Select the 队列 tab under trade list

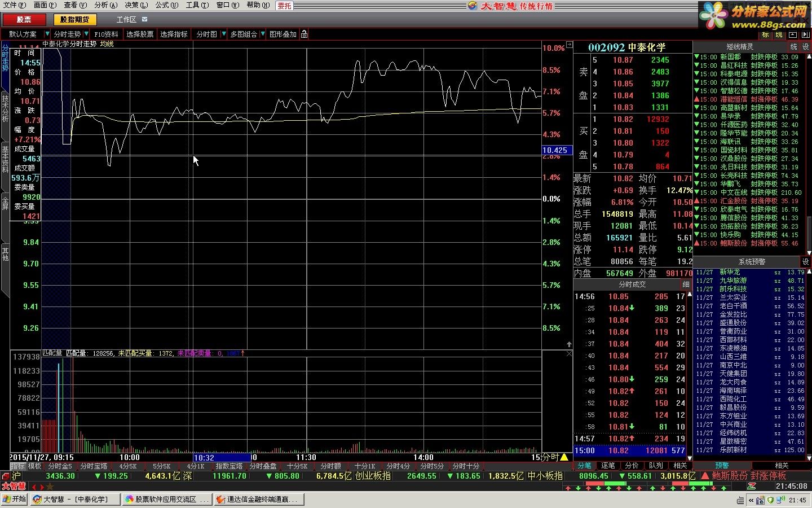click(656, 466)
